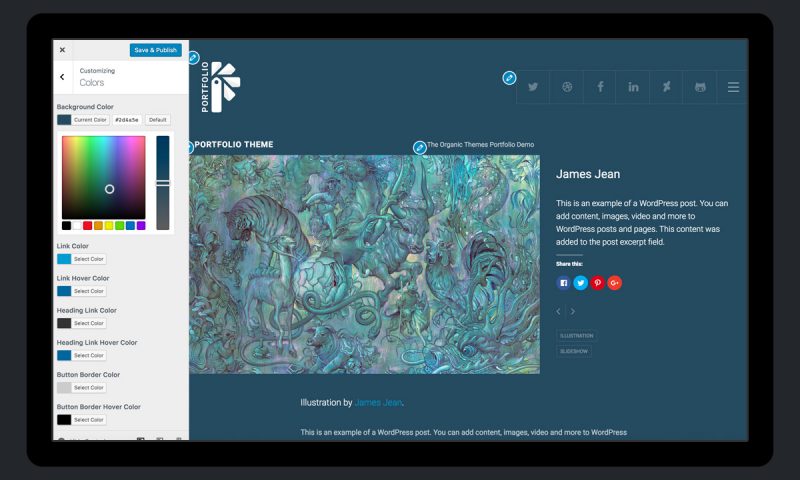
Task: Go to the previous post with left chevron
Action: [559, 311]
